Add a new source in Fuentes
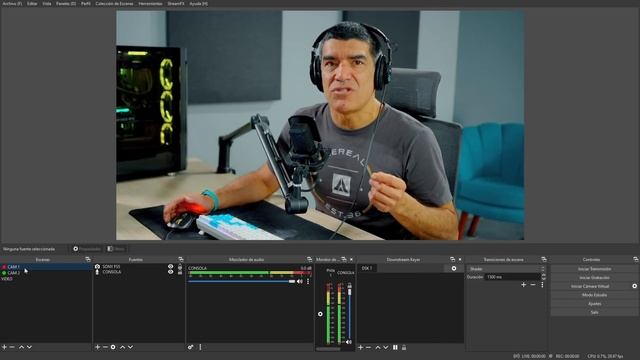Viewport: 640px width, 360px height. click(x=97, y=347)
